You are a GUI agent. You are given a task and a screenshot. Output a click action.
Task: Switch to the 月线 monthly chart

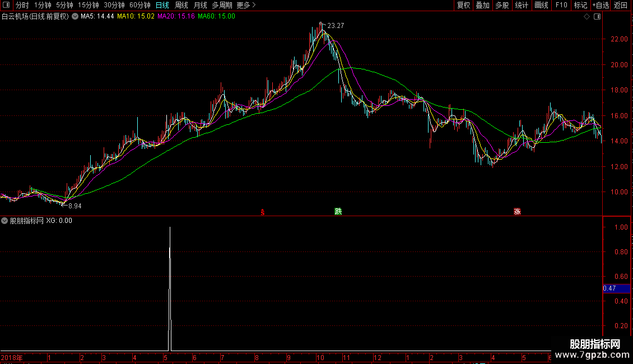(200, 5)
